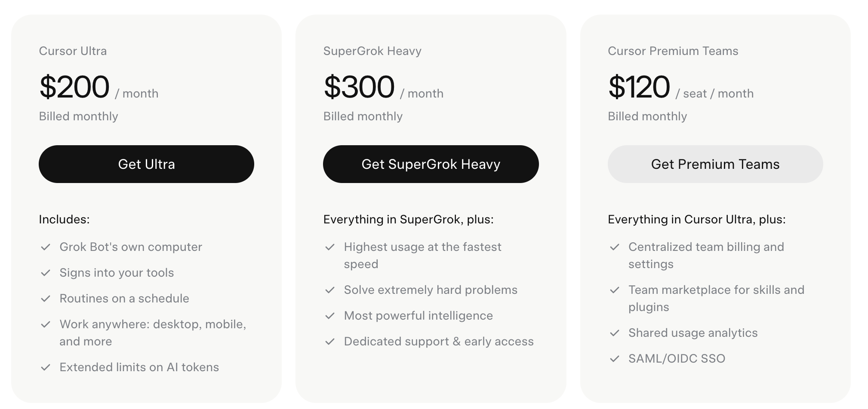Click checkmark next to SAML/OIDC SSO

coord(615,359)
